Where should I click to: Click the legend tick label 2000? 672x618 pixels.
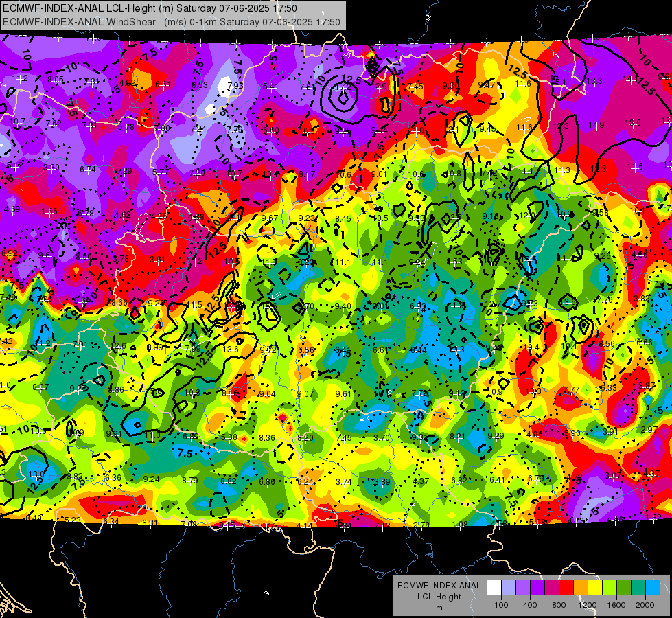[645, 605]
